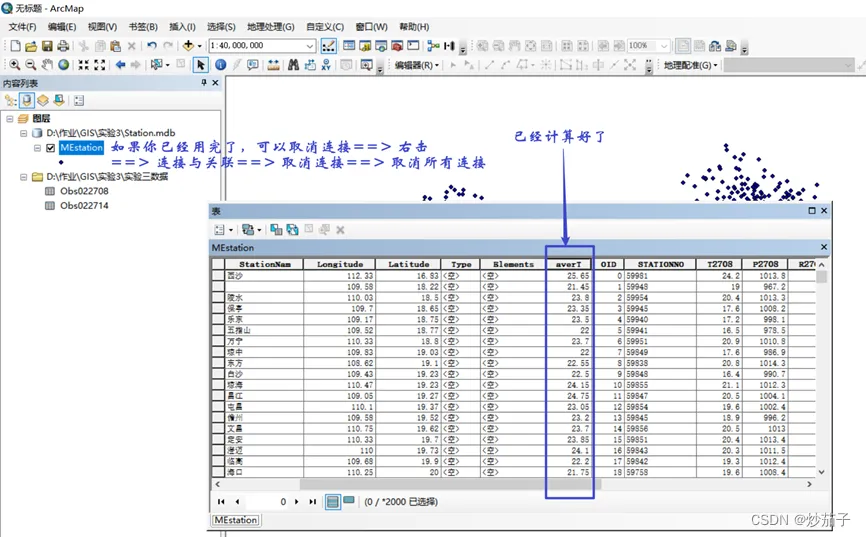Zoom to Full Extent globe
The height and width of the screenshot is (537, 866).
point(64,65)
